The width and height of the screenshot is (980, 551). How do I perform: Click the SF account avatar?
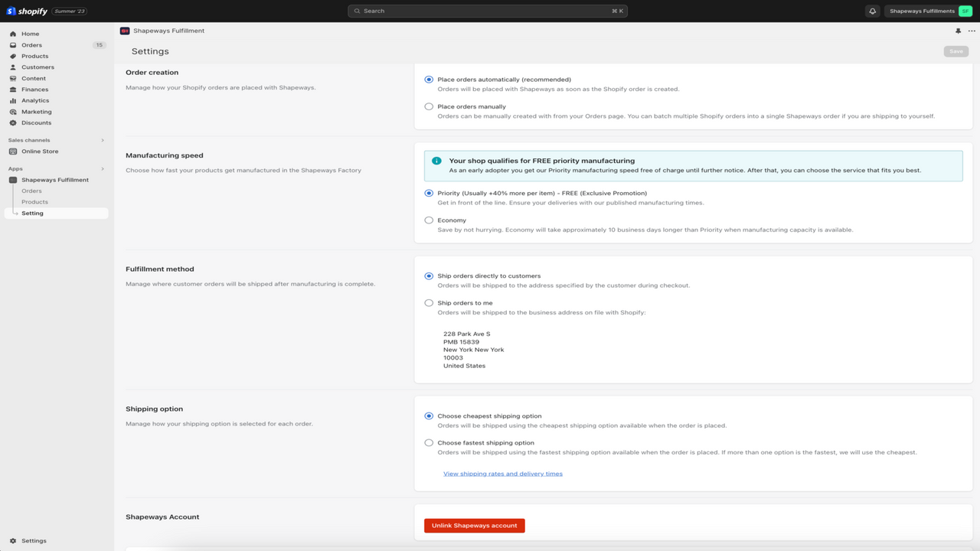[x=965, y=11]
